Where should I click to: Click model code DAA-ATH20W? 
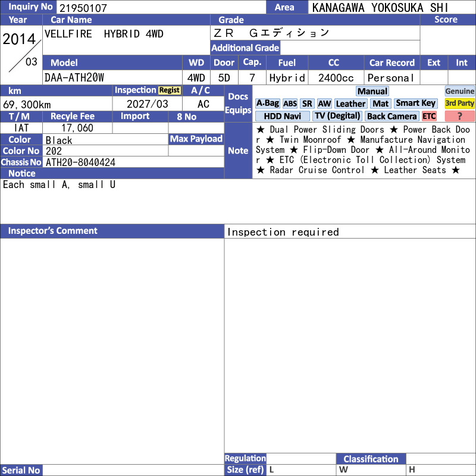pos(74,78)
